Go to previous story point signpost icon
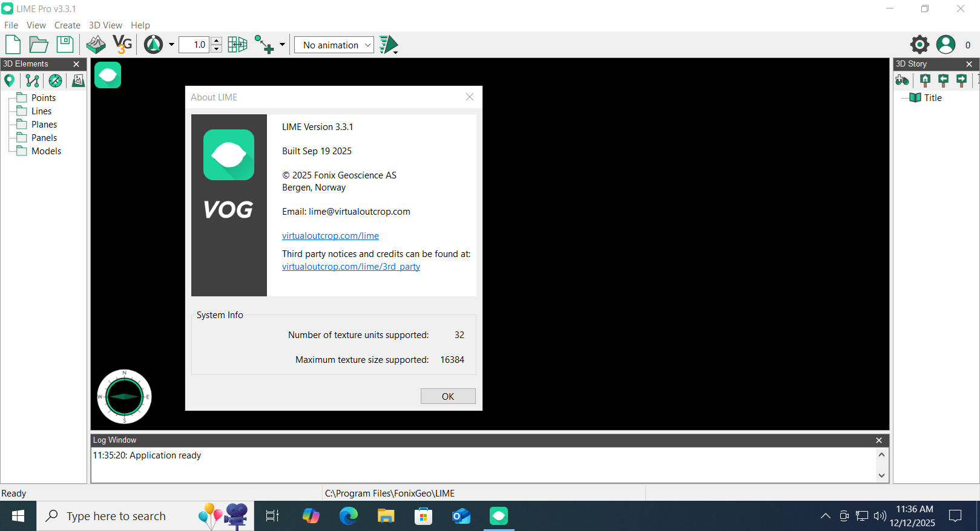Screen dimensions: 980x531 pos(943,80)
